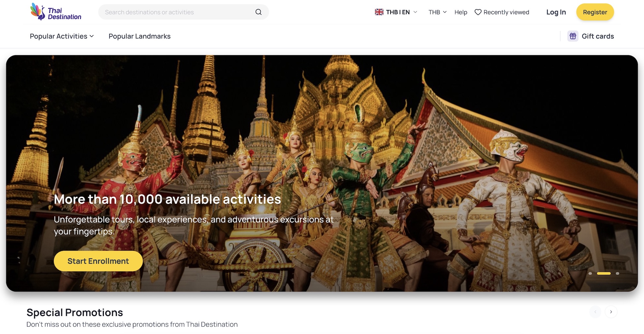
Task: Select the highlighted yellow carousel indicator
Action: pos(604,274)
